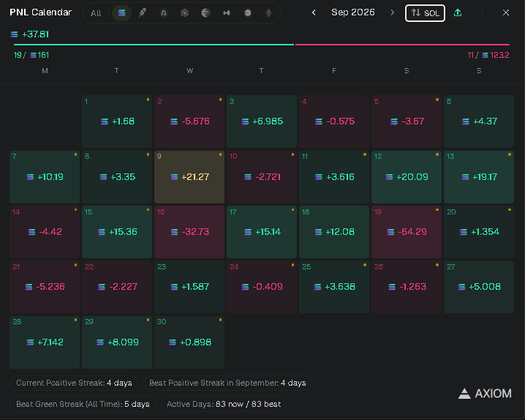525x420 pixels.
Task: Select day 22 with -2.227
Action: 117,287
